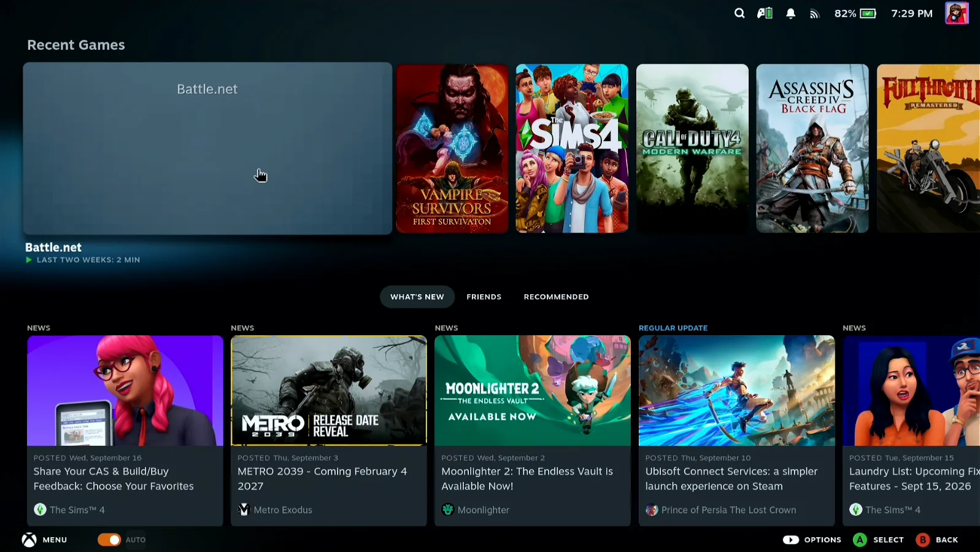980x552 pixels.
Task: Open Assassin's Creed IV Black Flag cover
Action: pyautogui.click(x=812, y=148)
